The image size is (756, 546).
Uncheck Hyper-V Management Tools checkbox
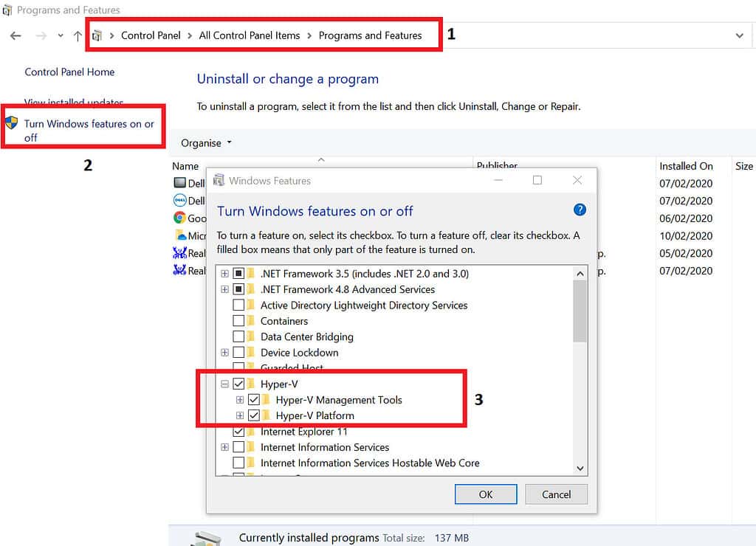254,400
